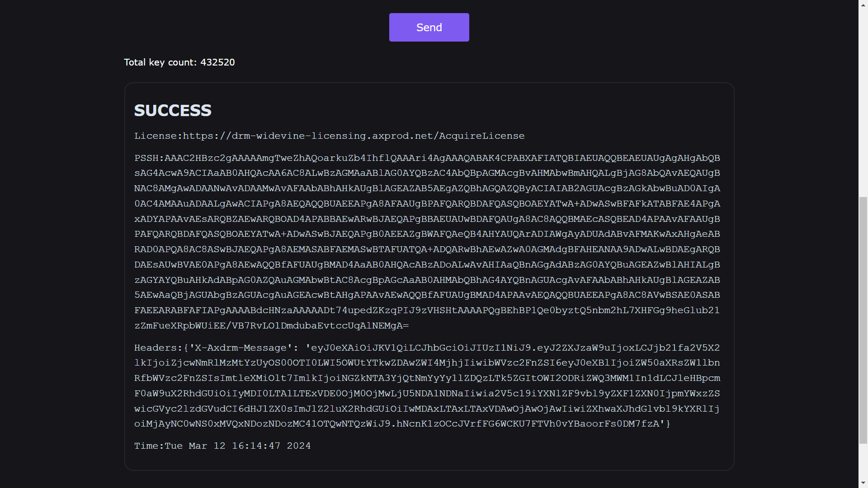Click the SUCCESS heading
Image resolution: width=868 pixels, height=488 pixels.
click(173, 111)
